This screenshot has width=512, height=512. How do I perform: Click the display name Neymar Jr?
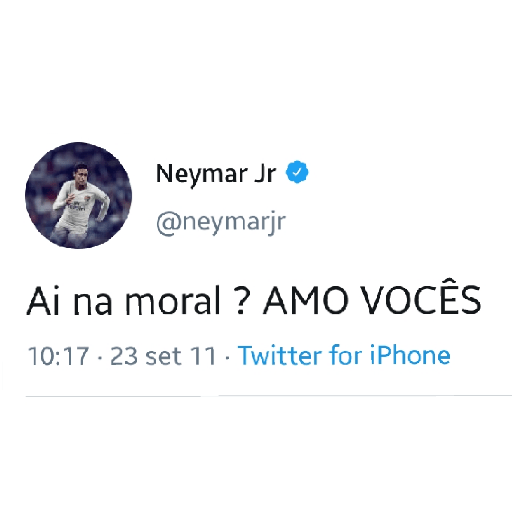coord(216,174)
